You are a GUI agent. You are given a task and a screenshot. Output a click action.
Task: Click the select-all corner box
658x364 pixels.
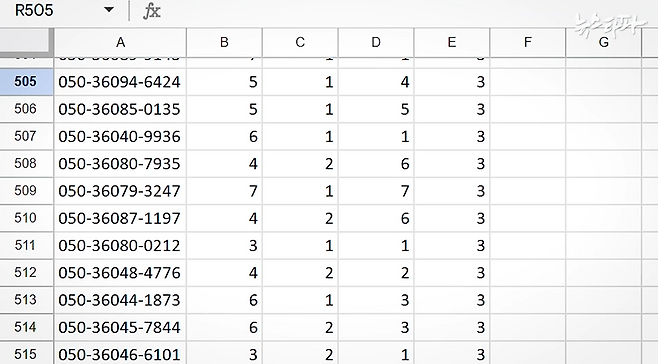(x=26, y=42)
